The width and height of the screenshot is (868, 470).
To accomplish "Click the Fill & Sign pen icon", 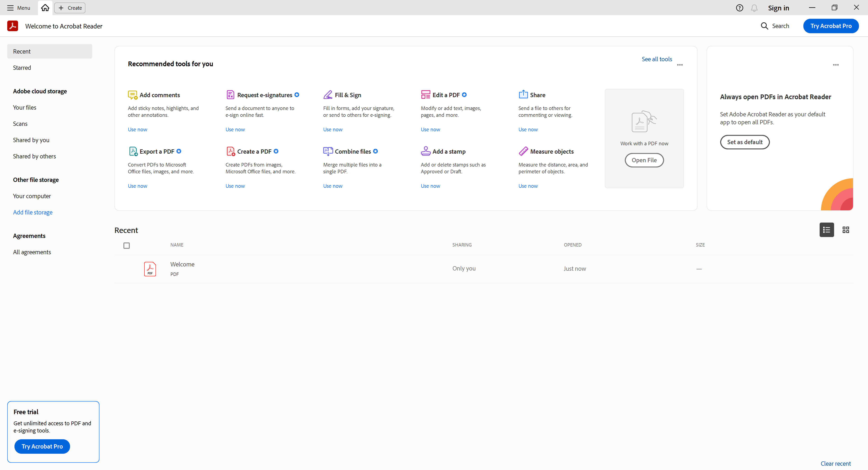I will tap(328, 95).
